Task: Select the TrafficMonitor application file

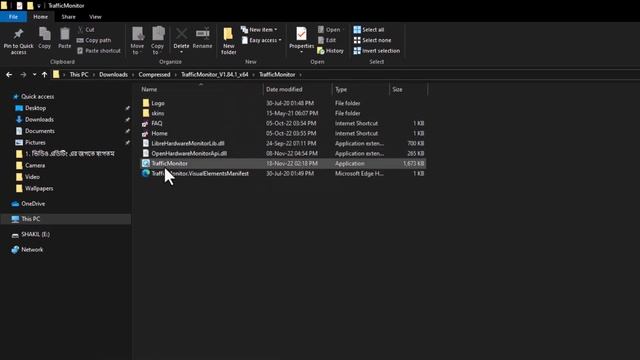Action: [x=169, y=164]
